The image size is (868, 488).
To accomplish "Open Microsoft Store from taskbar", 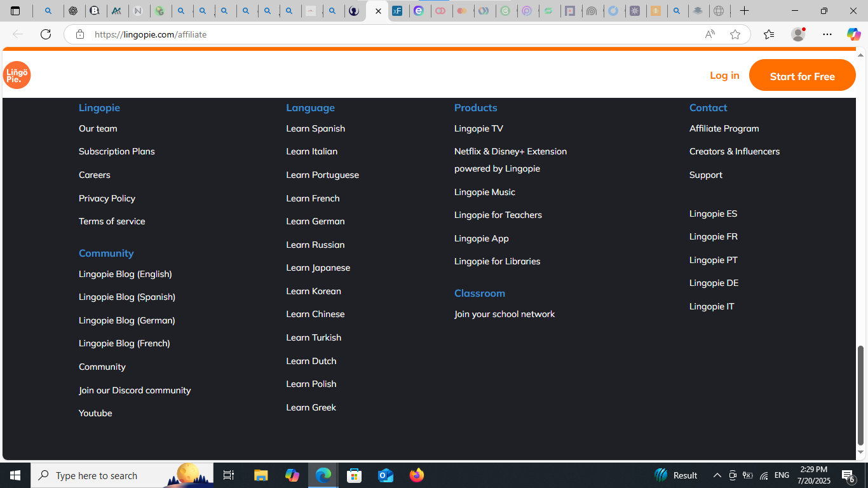I will tap(355, 475).
